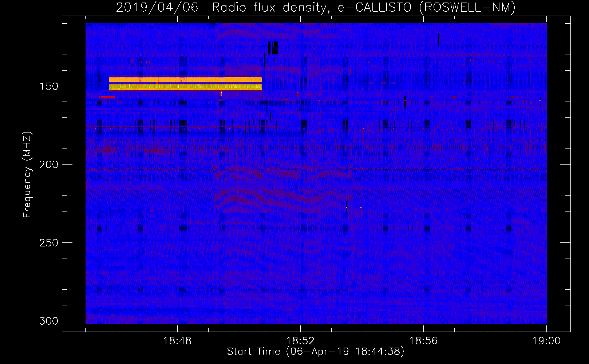This screenshot has width=589, height=364.
Task: Click the 18:56 time tick label
Action: click(423, 341)
